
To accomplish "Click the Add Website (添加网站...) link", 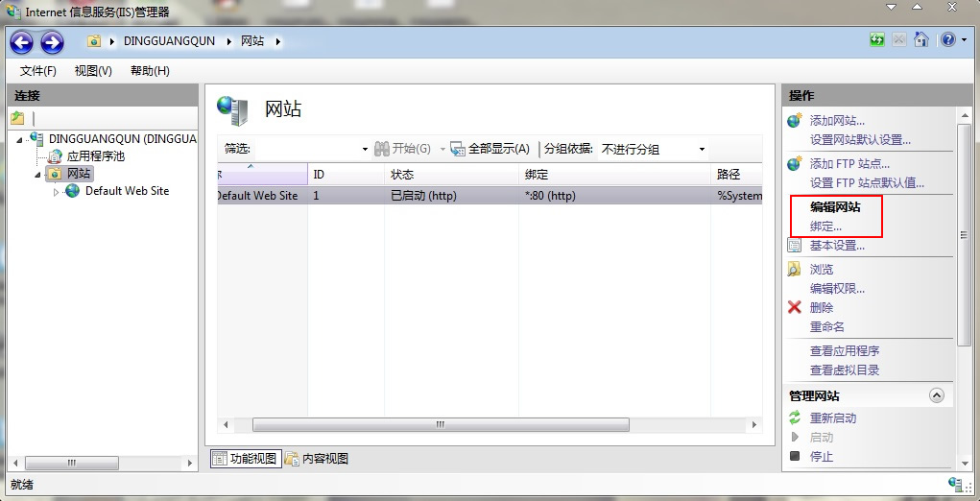I will [837, 121].
